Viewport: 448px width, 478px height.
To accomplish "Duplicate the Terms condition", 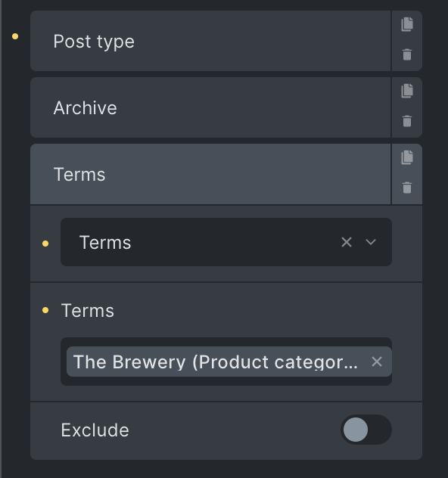I will point(407,157).
